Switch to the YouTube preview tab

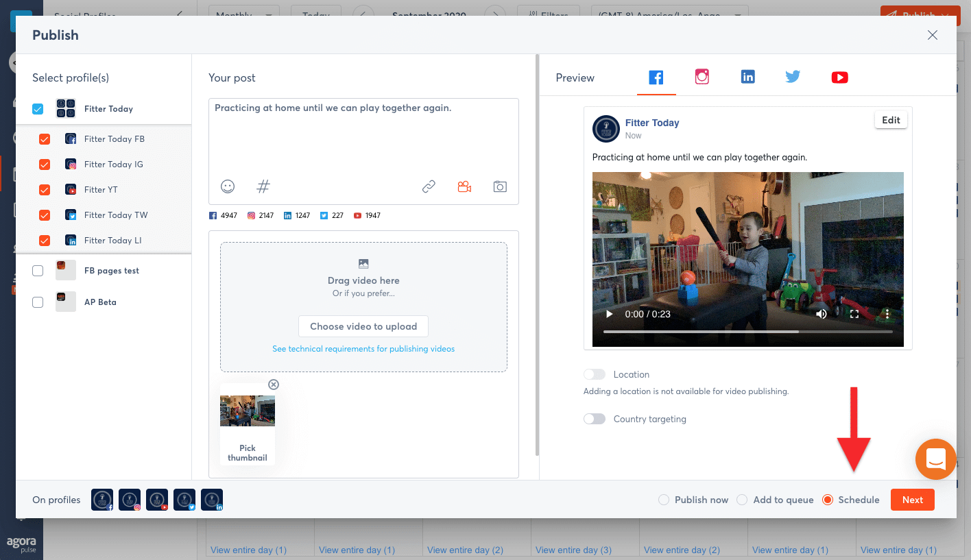point(839,77)
